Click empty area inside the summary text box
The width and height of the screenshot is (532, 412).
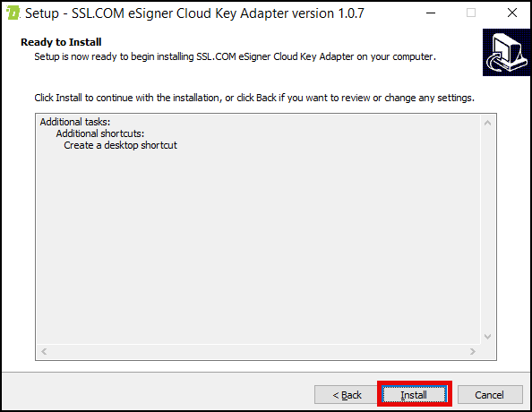[258, 245]
